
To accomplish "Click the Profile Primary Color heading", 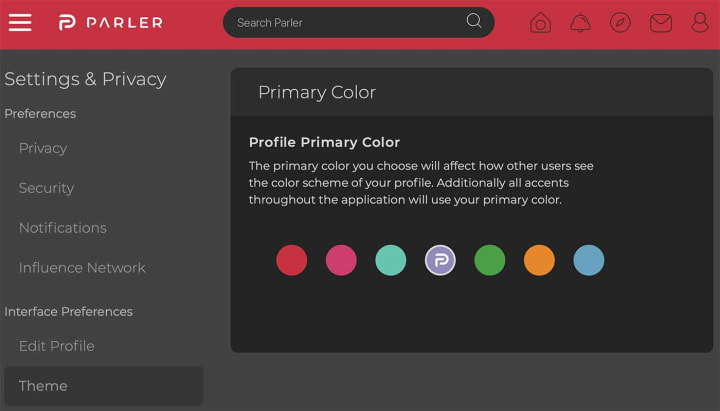I will [x=324, y=142].
